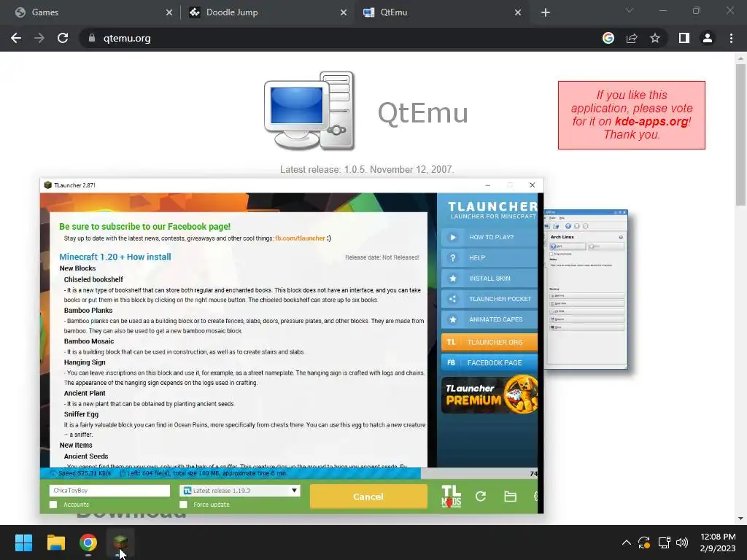This screenshot has width=747, height=560.
Task: Click the network icon in the tray
Action: [664, 542]
